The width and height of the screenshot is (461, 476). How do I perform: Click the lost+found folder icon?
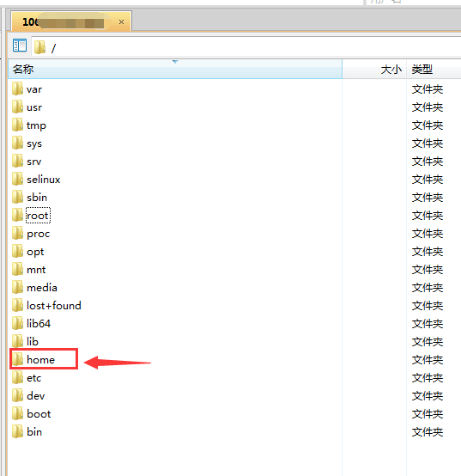point(17,305)
